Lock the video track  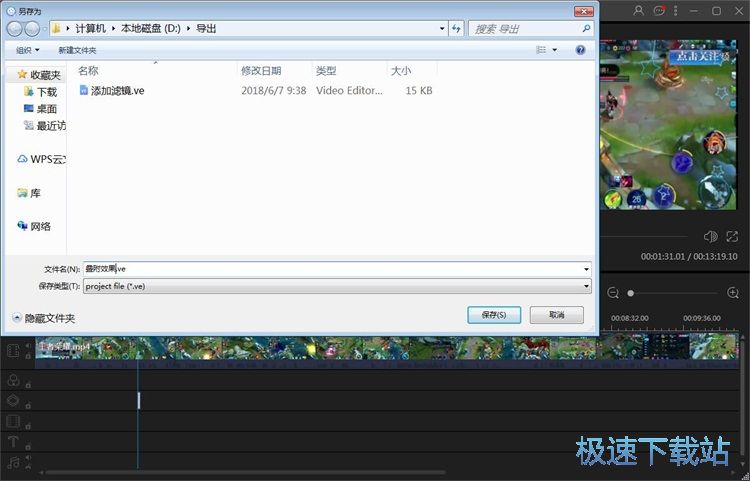click(x=28, y=356)
